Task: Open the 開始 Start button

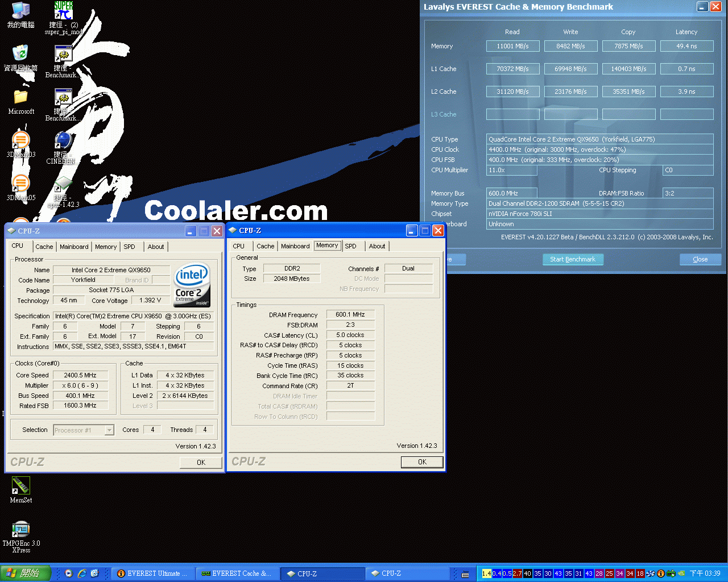Action: point(26,573)
